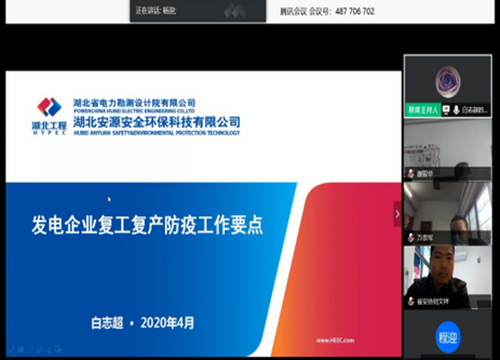
Task: Collapse the participant video strip with chevron arrow
Action: click(397, 214)
